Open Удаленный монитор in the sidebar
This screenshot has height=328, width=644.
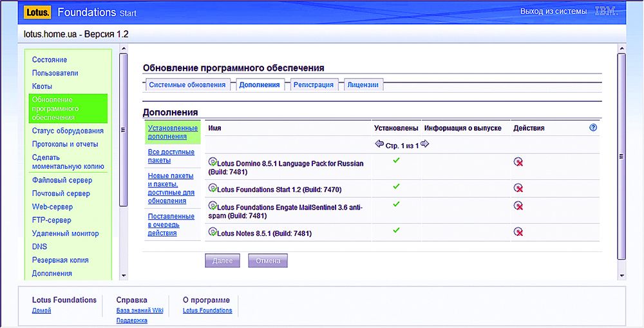tap(65, 233)
